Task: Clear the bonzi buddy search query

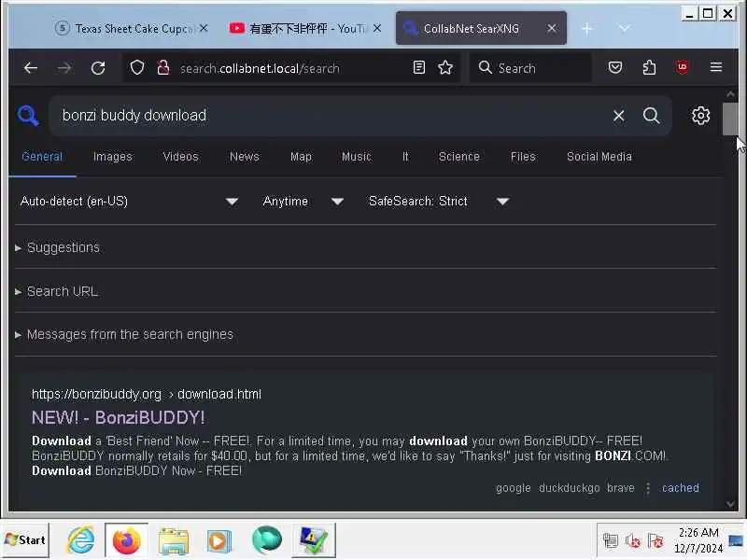Action: point(618,116)
